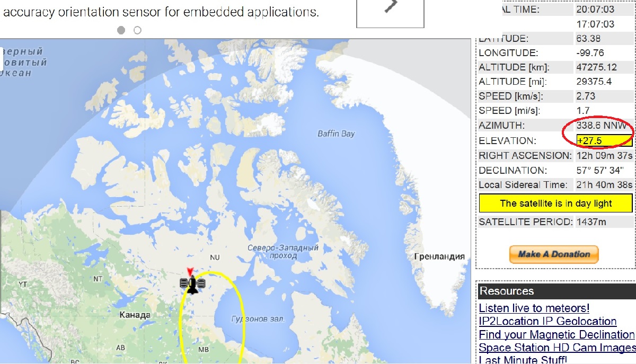This screenshot has width=636, height=364.
Task: Click the Гудзонов зал. label on the map
Action: [x=258, y=319]
